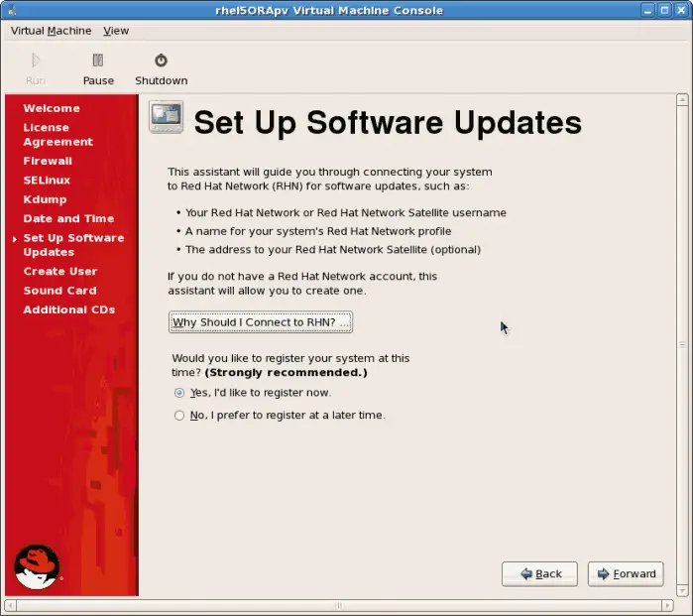This screenshot has height=616, width=693.
Task: Click Date and Time in sidebar
Action: click(68, 218)
